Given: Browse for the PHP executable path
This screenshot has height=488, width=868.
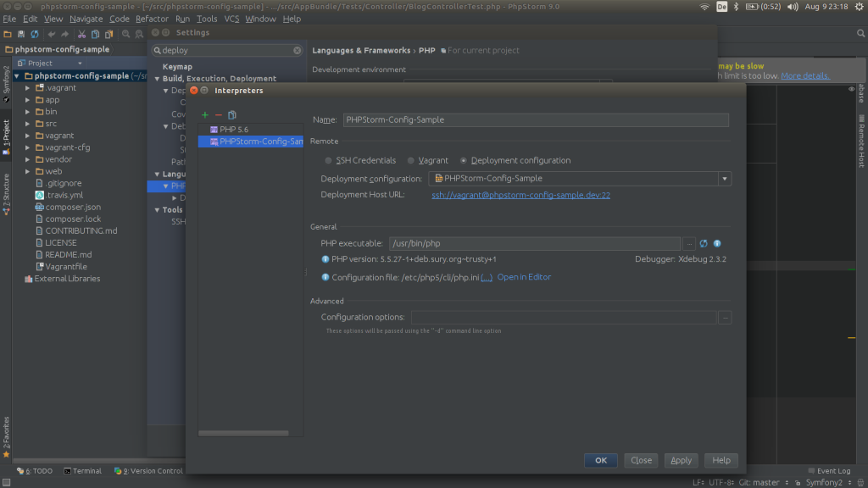Looking at the screenshot, I should pos(689,243).
